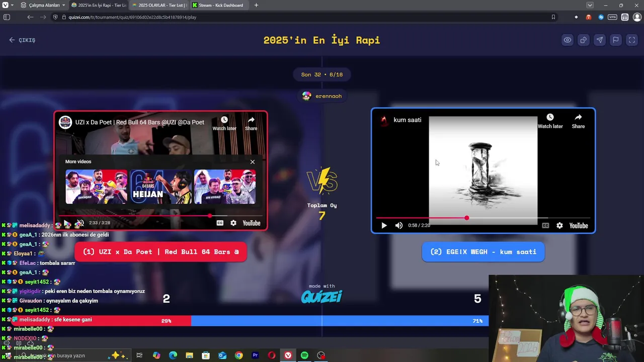This screenshot has height=362, width=644.
Task: Click the Quizei logo
Action: pos(322,297)
